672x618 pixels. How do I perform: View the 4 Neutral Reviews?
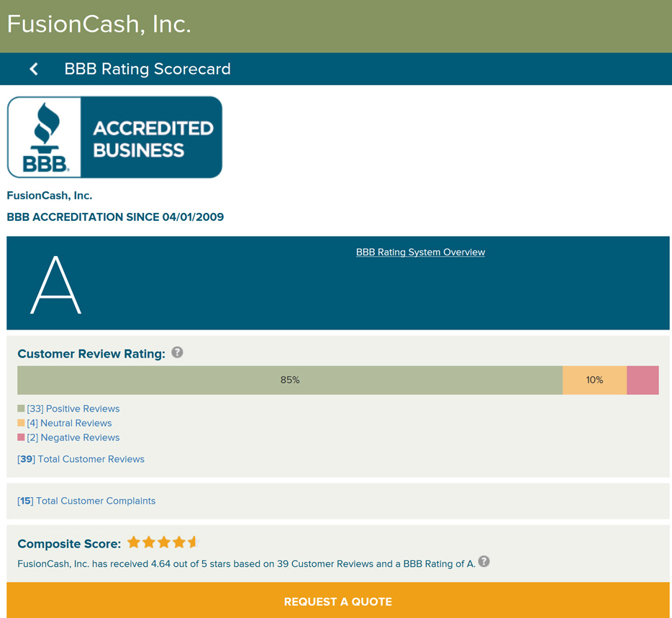tap(69, 423)
